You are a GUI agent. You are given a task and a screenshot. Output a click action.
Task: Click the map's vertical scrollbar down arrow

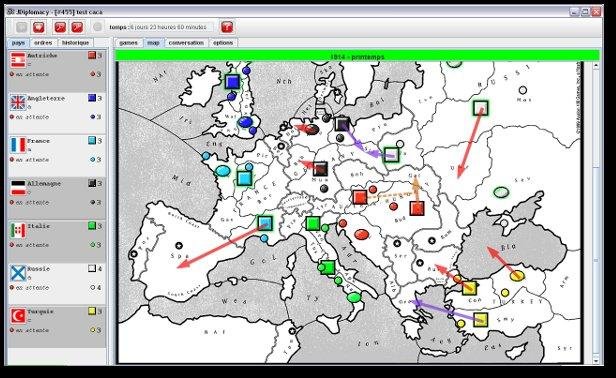[x=596, y=360]
